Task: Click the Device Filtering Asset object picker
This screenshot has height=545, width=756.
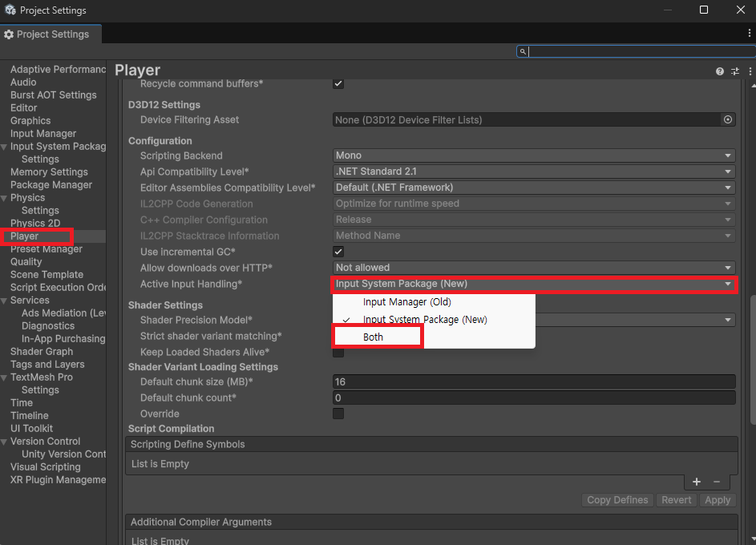Action: pyautogui.click(x=728, y=119)
